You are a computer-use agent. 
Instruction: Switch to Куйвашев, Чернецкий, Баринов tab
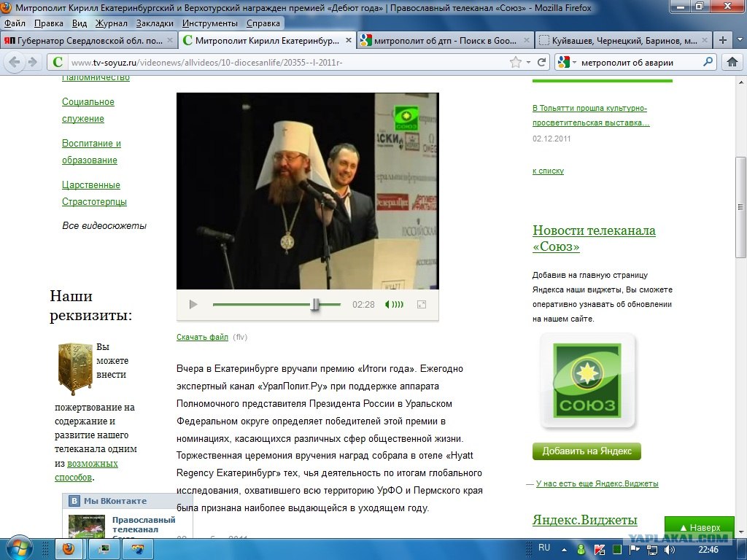(623, 41)
